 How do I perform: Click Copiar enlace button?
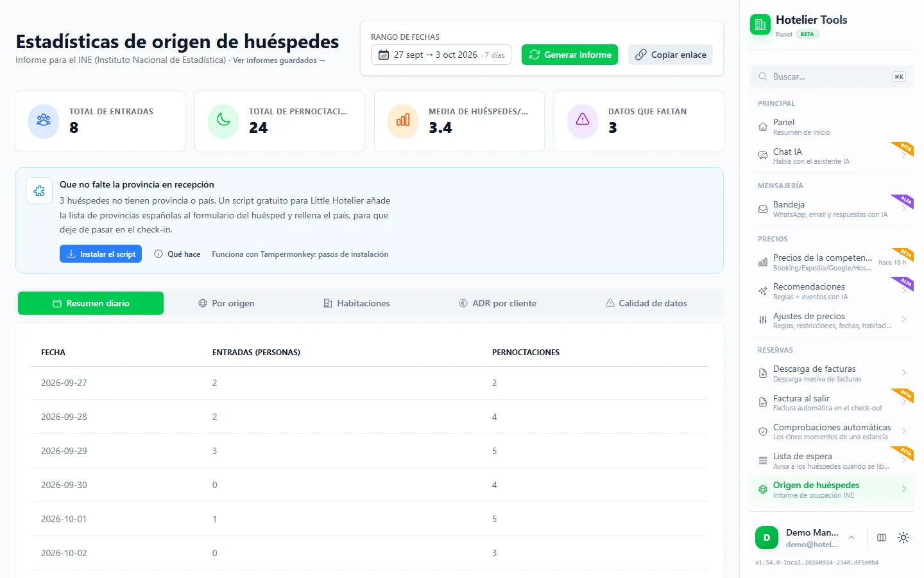pyautogui.click(x=671, y=55)
